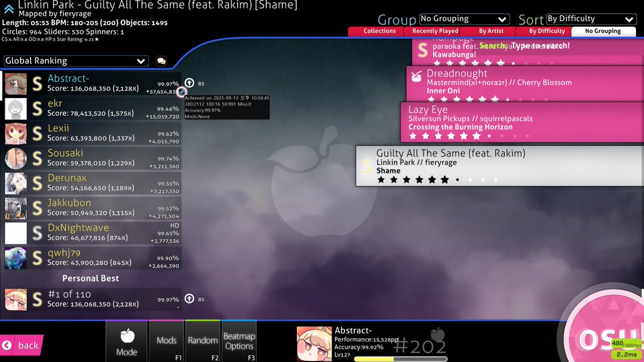Click the taiko drum icon on Dreadnought
The image size is (644, 362).
[417, 77]
